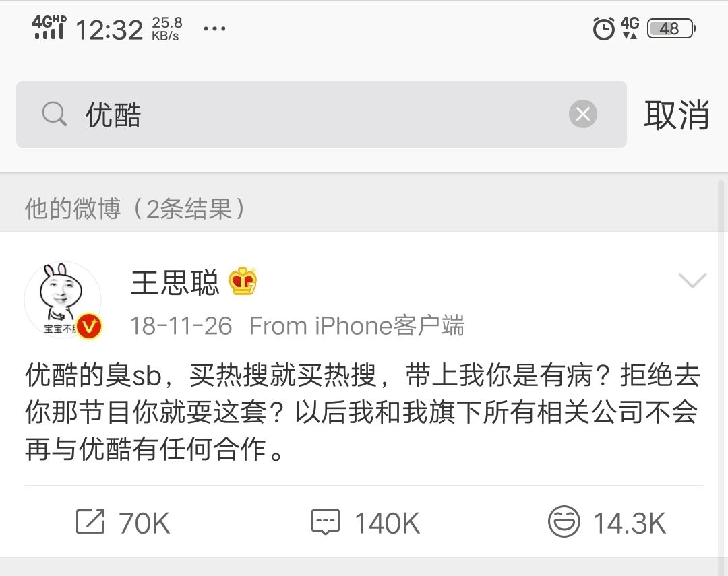Image resolution: width=728 pixels, height=576 pixels.
Task: Tap the alarm clock status icon
Action: tap(603, 28)
